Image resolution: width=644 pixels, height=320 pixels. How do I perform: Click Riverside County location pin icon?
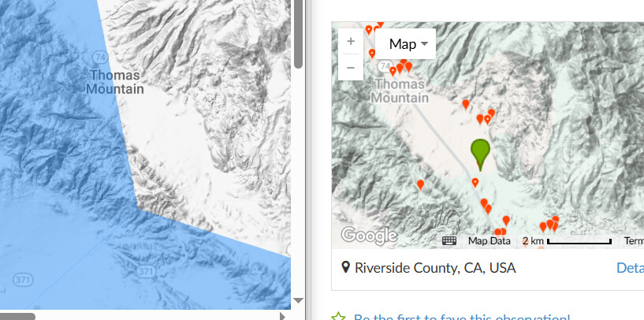[x=346, y=267]
